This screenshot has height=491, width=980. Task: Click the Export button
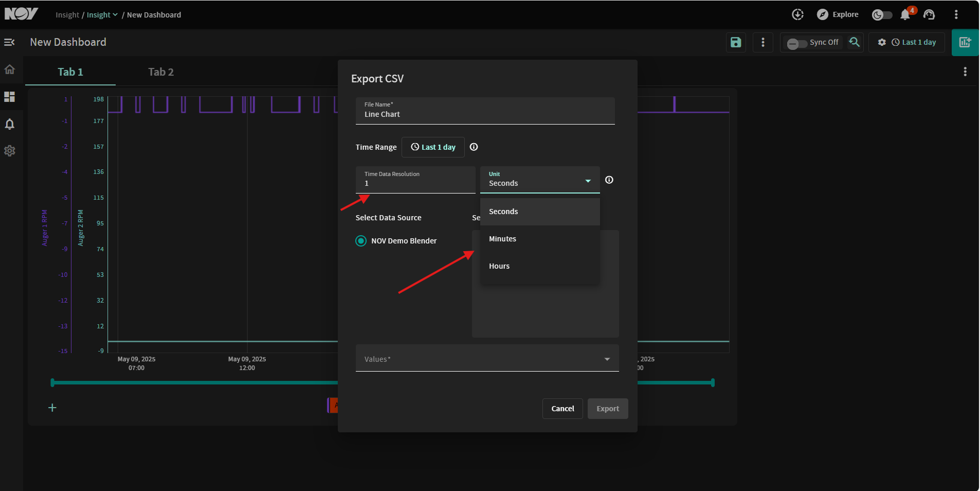(608, 409)
